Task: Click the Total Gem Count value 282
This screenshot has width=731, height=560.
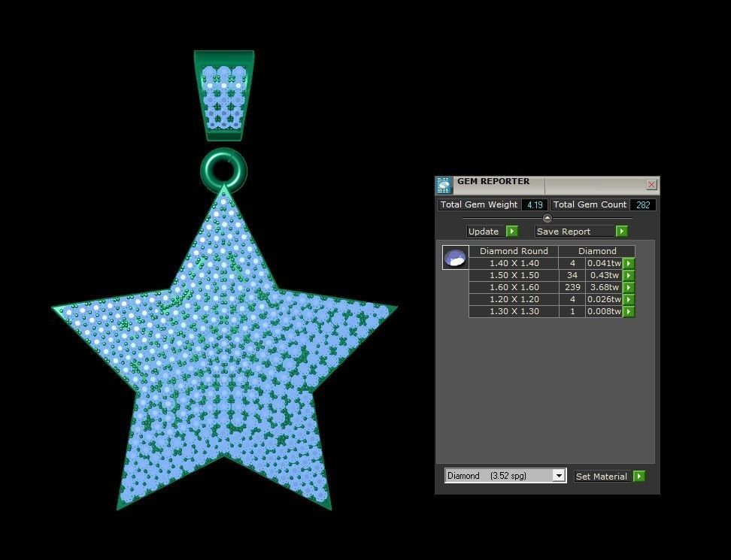Action: pos(643,205)
